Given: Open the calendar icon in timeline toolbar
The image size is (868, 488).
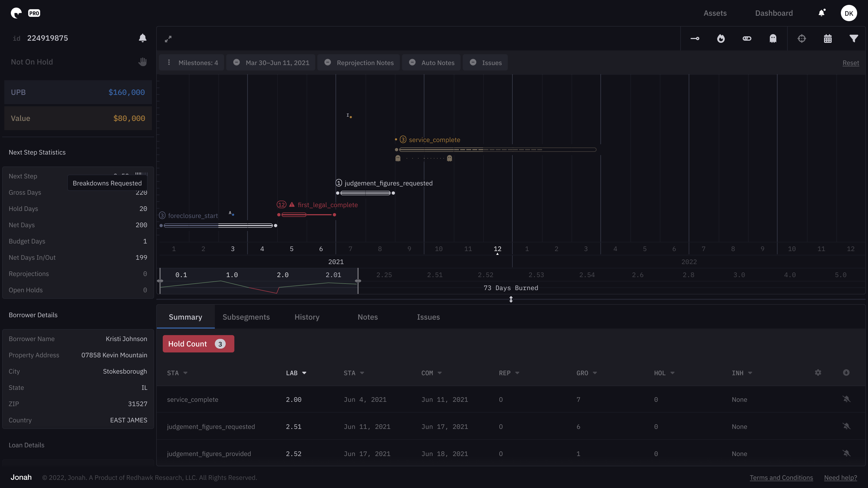Looking at the screenshot, I should tap(828, 39).
